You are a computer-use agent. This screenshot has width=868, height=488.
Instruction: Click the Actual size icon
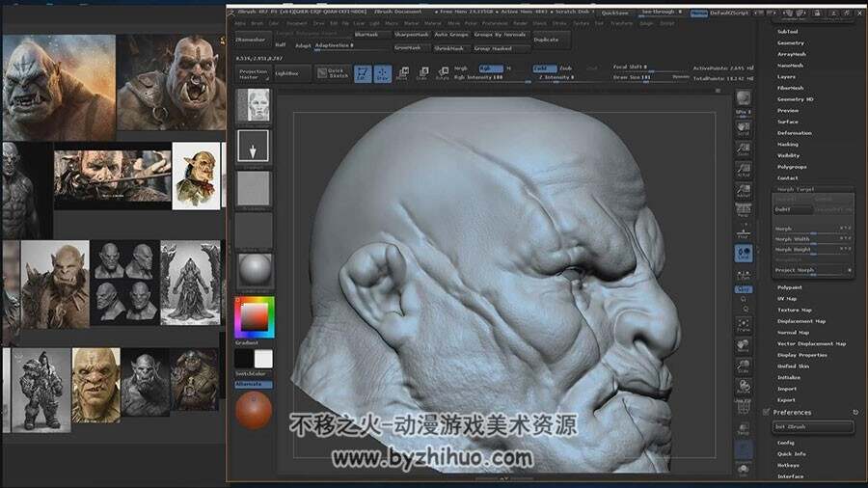(744, 170)
